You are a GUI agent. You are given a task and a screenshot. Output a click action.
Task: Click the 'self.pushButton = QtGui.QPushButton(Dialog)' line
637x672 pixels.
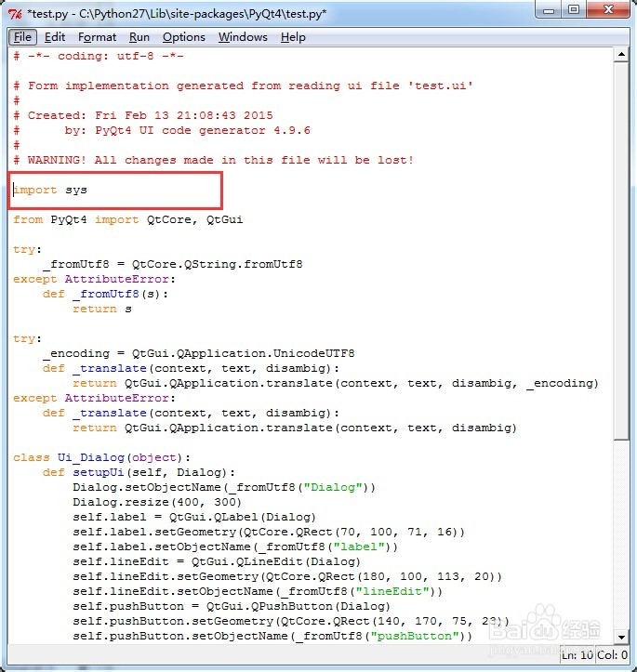point(232,606)
